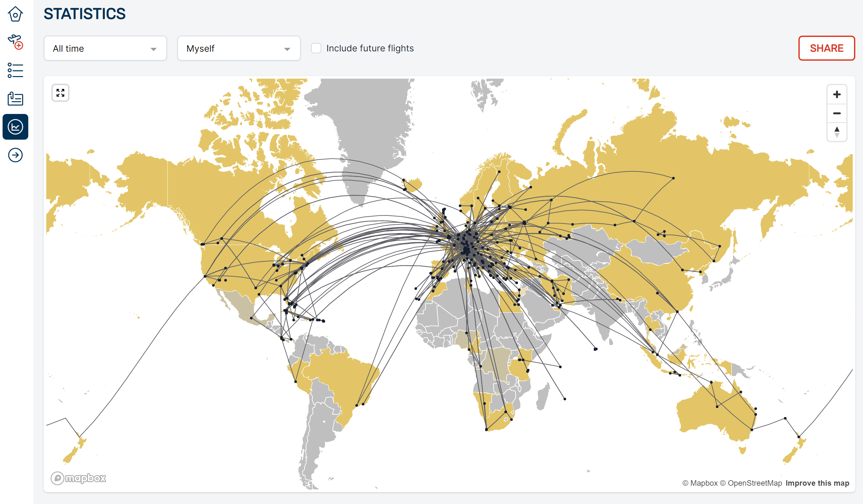Zoom out on the map
This screenshot has width=863, height=504.
pyautogui.click(x=837, y=113)
